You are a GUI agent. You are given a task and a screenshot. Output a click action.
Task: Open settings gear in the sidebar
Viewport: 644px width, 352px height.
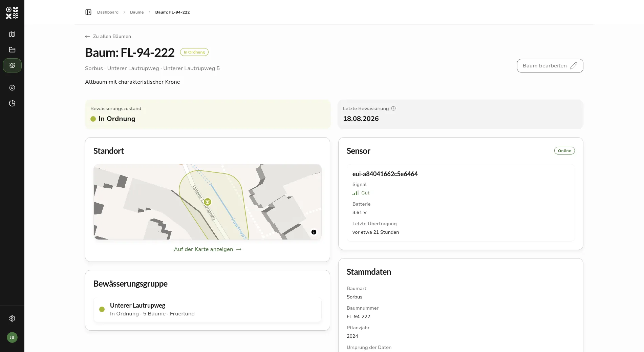(12, 318)
